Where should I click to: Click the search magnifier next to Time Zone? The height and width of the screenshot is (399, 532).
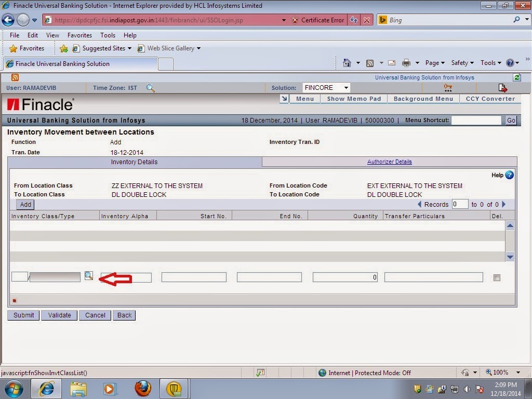pyautogui.click(x=151, y=88)
